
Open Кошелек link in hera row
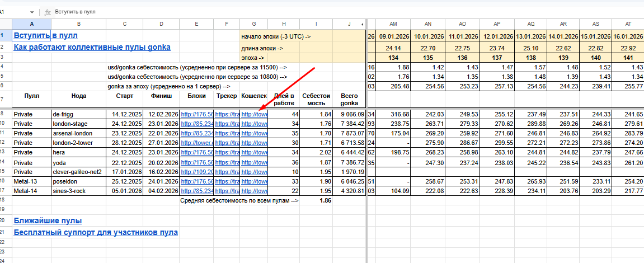pyautogui.click(x=254, y=152)
